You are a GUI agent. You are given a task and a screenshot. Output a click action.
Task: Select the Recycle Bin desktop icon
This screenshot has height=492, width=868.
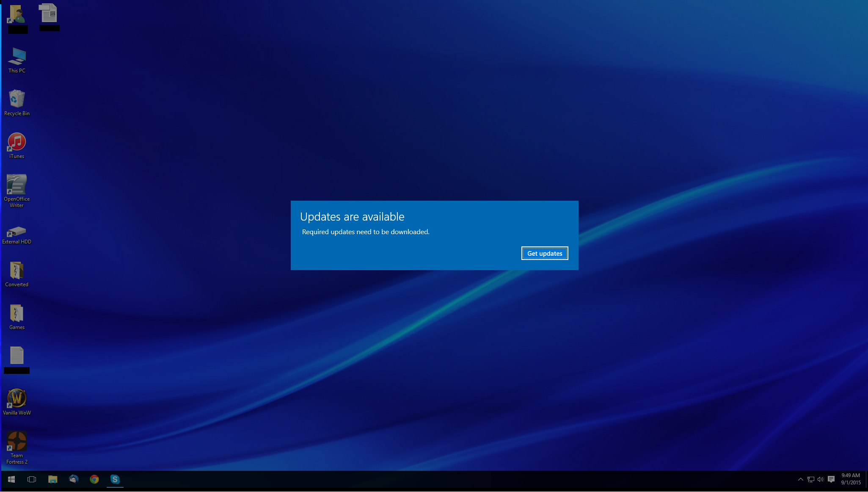17,102
